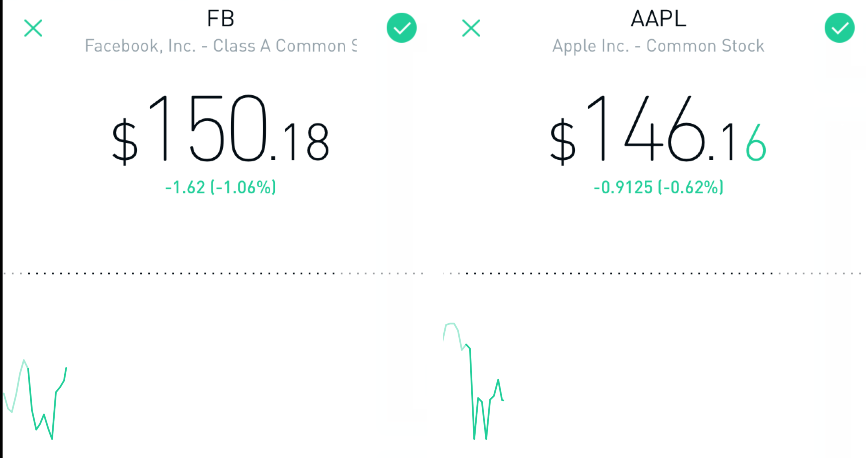Tap AAPL's change value -0.9125 (-0.62%)

pyautogui.click(x=658, y=187)
